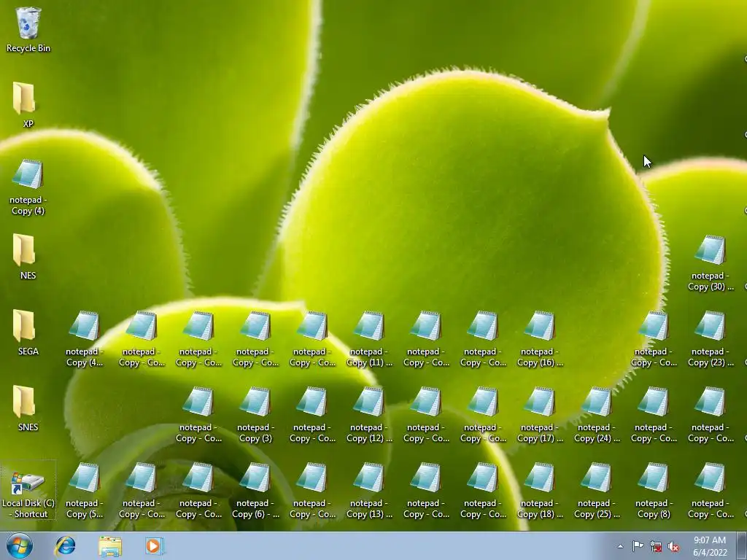Select the SEGA folder icon
Screen dimensions: 747x560
(x=28, y=332)
